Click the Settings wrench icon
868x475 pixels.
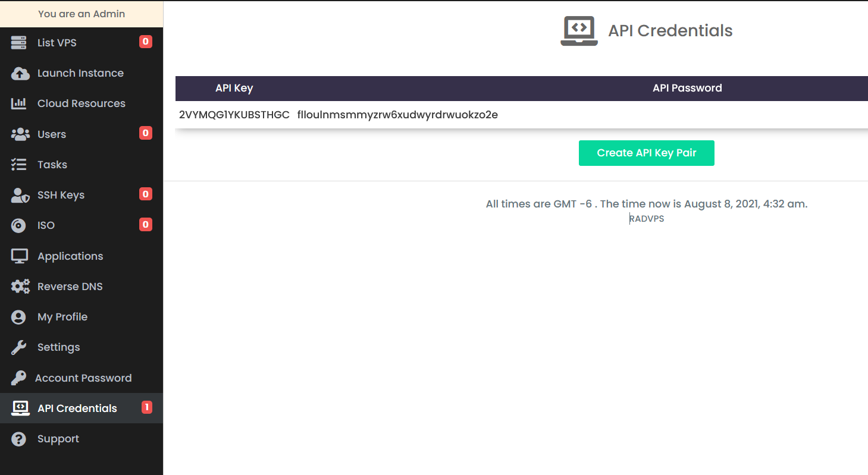20,347
